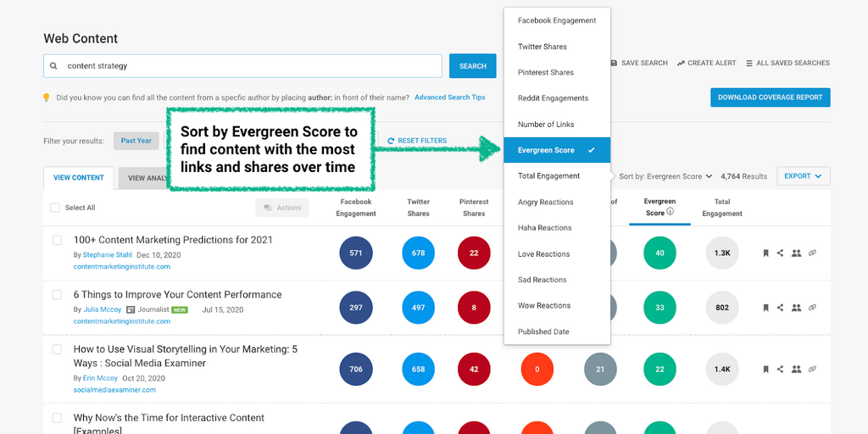This screenshot has height=434, width=868.
Task: Click the bookmark icon for the first article
Action: click(x=765, y=253)
